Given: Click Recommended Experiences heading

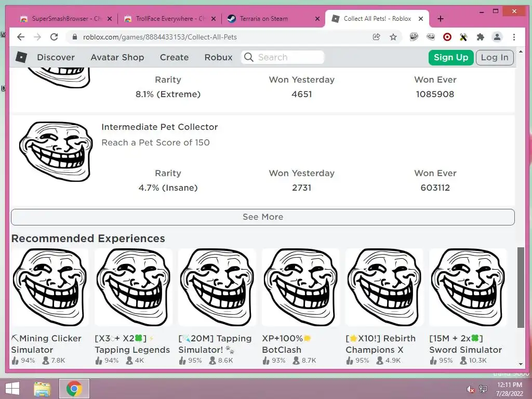Looking at the screenshot, I should (88, 238).
